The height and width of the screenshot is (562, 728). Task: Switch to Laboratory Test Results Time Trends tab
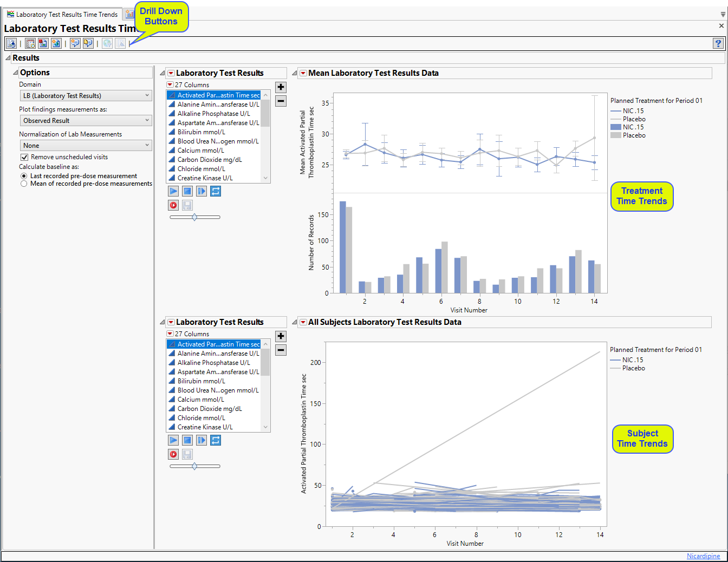coord(62,15)
